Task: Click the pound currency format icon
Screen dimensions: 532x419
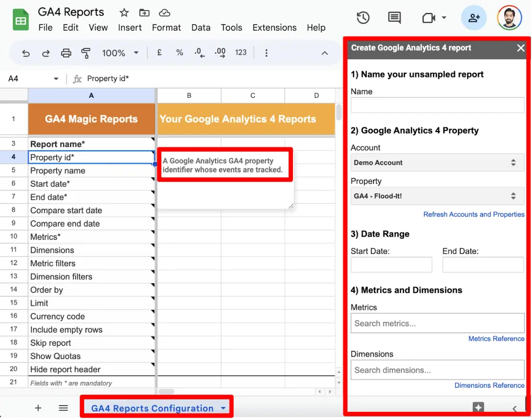Action: click(159, 53)
